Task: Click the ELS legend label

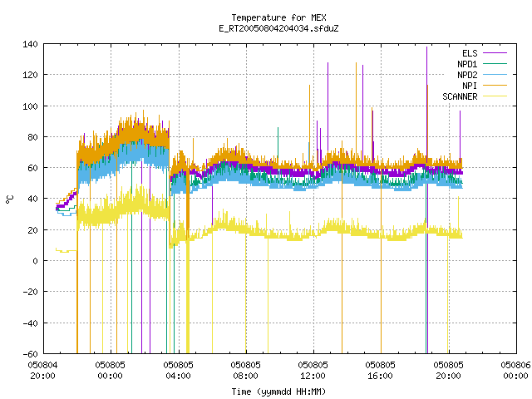Action: (x=470, y=53)
